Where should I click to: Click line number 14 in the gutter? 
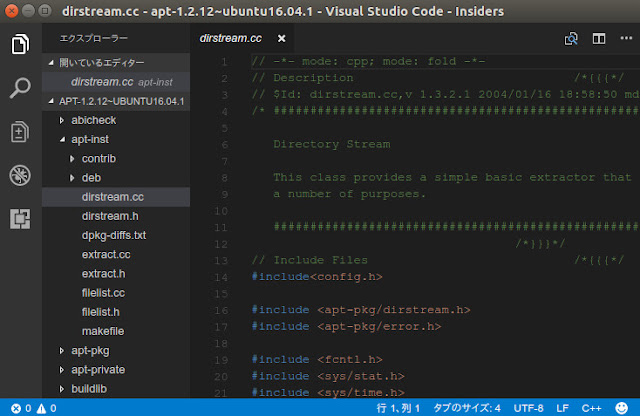(221, 277)
